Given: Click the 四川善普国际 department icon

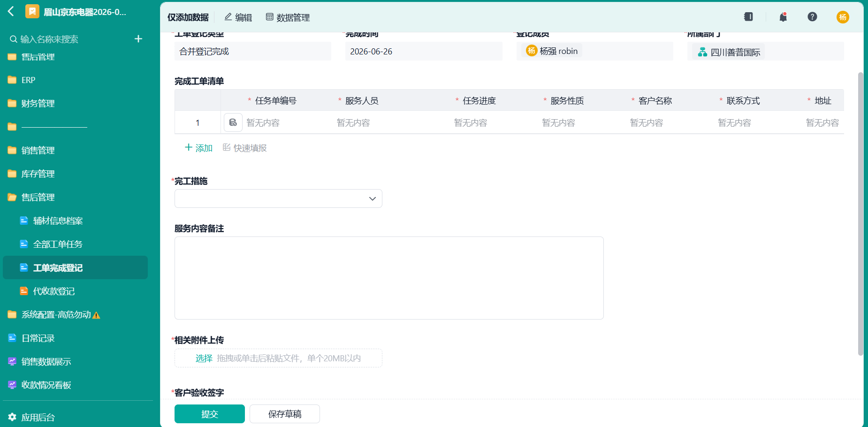Looking at the screenshot, I should pyautogui.click(x=702, y=52).
